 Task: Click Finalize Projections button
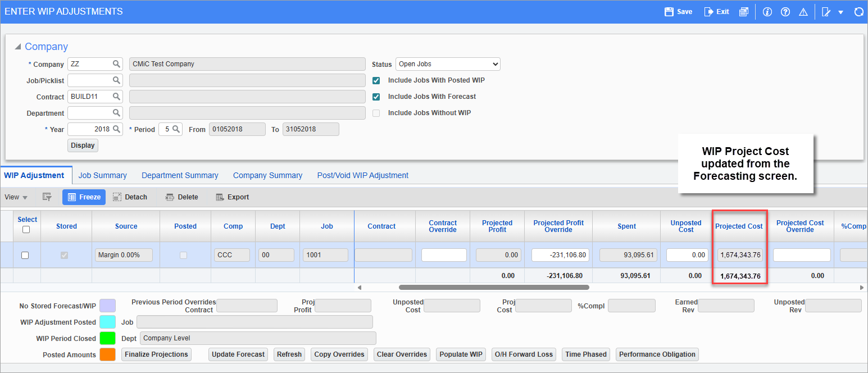tap(156, 354)
